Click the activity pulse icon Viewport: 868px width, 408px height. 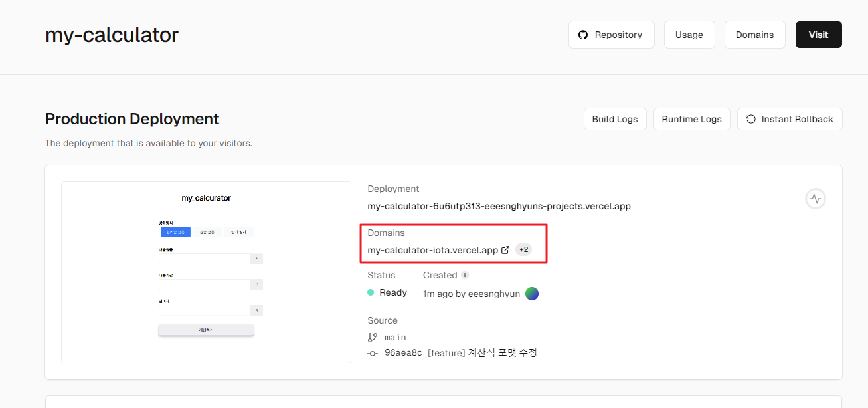click(x=816, y=198)
